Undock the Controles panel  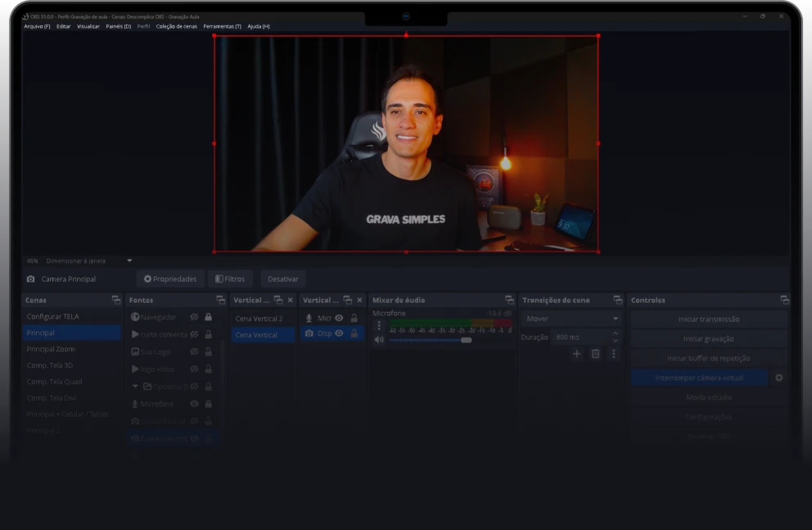[x=784, y=300]
